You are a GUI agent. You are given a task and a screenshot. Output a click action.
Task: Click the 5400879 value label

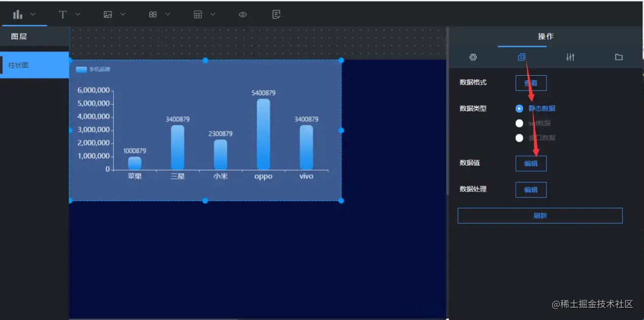click(263, 93)
